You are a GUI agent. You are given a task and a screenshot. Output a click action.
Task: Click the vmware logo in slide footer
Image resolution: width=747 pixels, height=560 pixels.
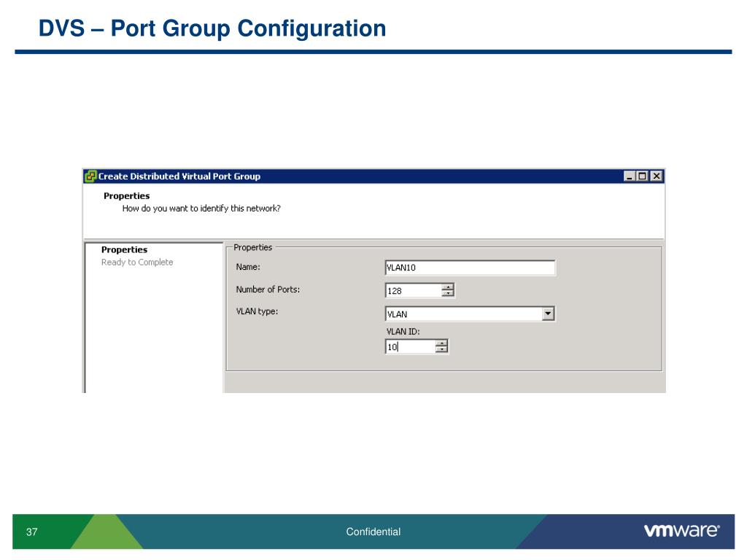click(682, 531)
